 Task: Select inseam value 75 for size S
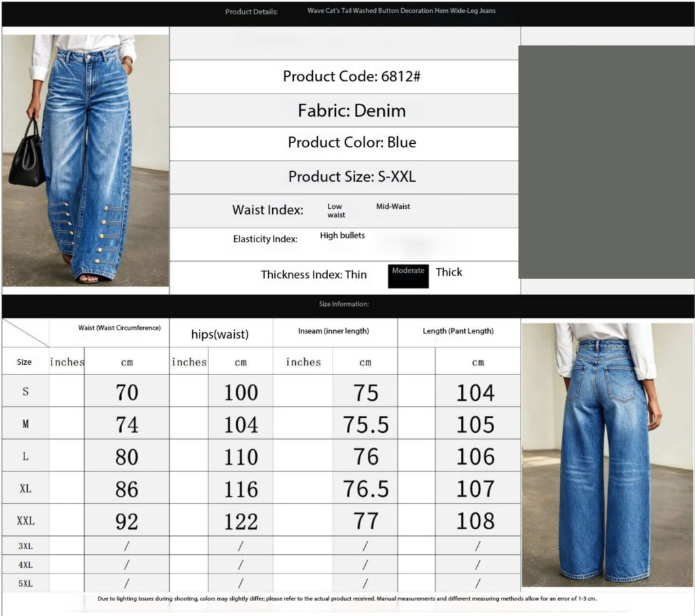click(366, 393)
